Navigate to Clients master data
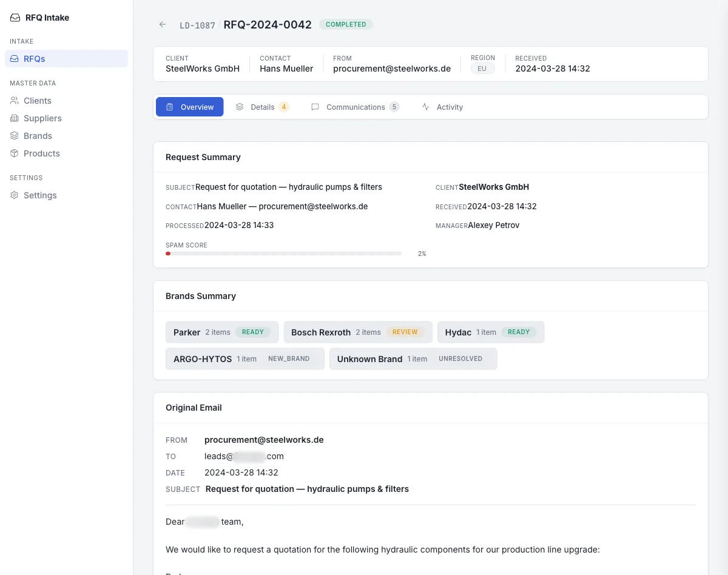The image size is (728, 575). click(x=66, y=101)
